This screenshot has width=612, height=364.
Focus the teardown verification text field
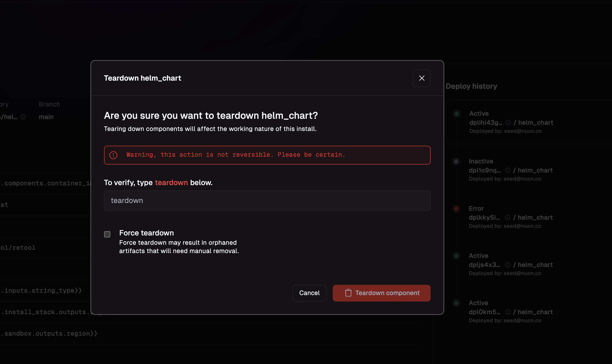pos(267,200)
